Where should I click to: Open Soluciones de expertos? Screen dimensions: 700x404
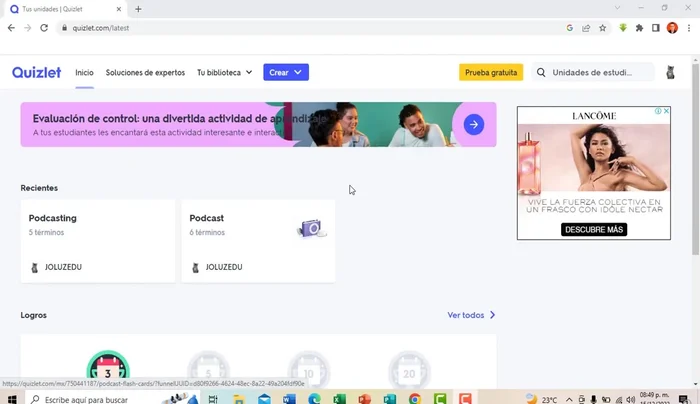click(x=145, y=72)
